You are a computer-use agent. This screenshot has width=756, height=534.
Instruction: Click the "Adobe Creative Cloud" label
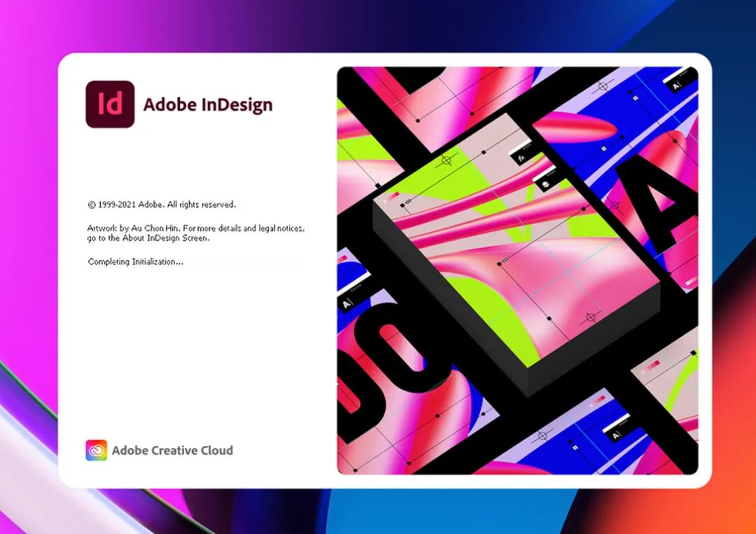point(173,451)
